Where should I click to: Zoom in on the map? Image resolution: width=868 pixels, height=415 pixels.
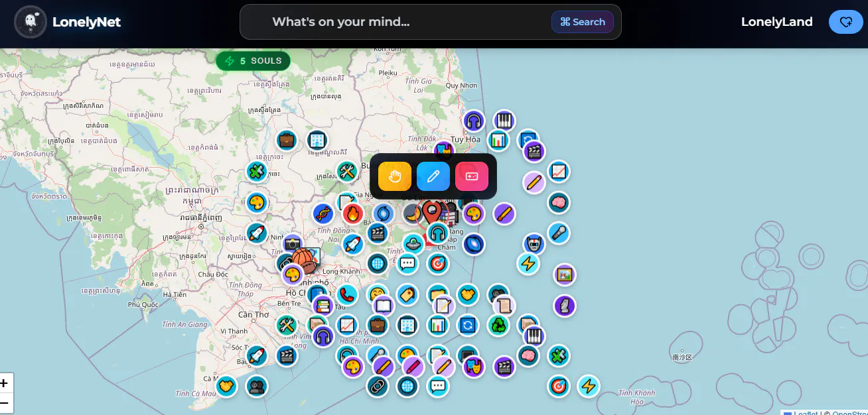point(4,383)
